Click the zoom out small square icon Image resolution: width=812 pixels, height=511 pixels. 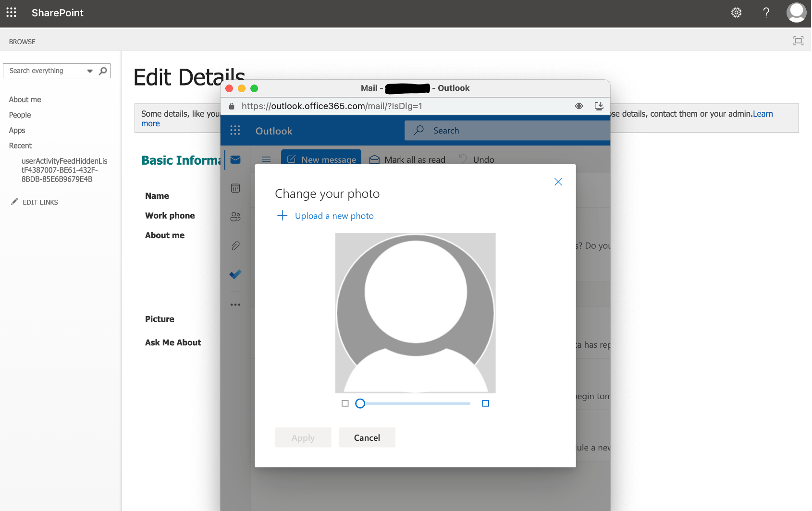(345, 403)
